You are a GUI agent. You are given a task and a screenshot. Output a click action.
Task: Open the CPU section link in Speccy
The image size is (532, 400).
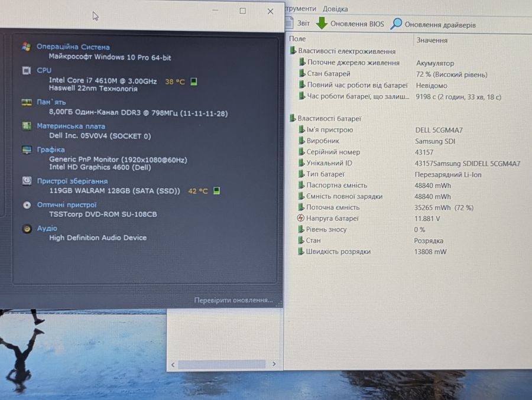[44, 70]
